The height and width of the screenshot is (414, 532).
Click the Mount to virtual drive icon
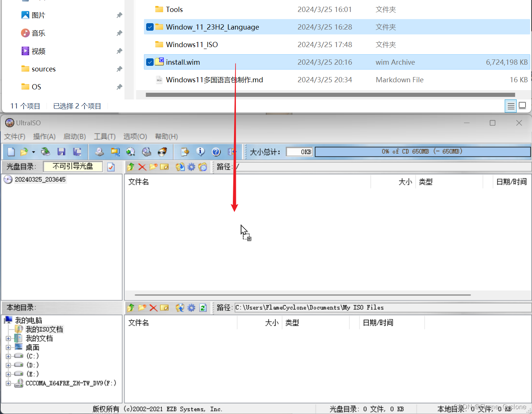[130, 152]
